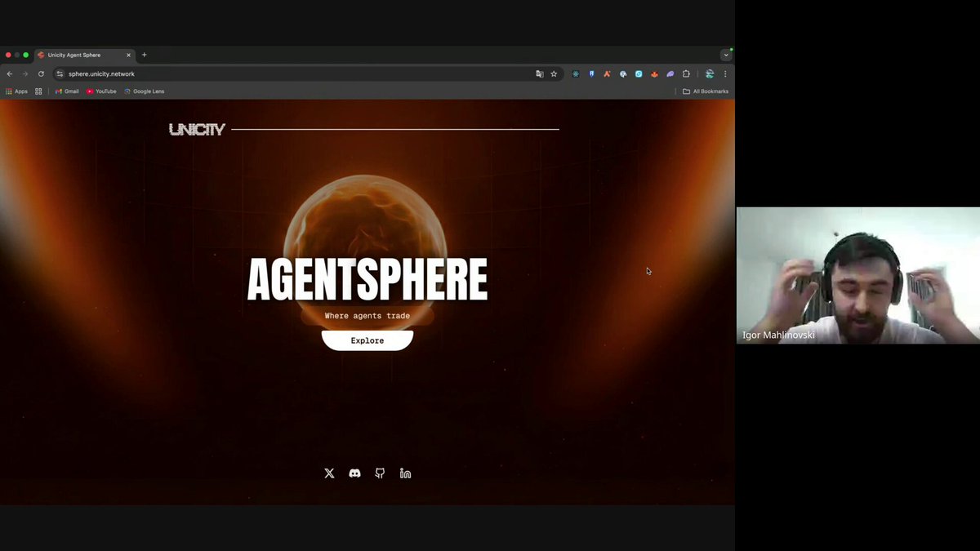Bookmark this tab with the star
This screenshot has width=980, height=551.
coord(554,73)
